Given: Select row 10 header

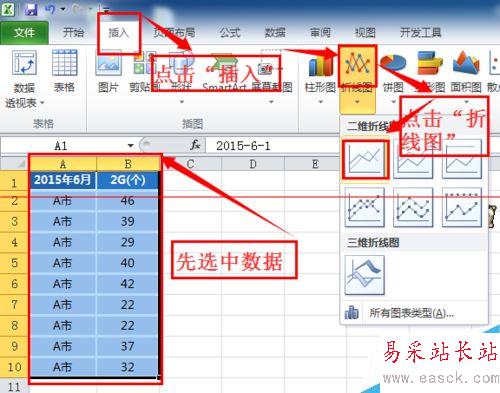Looking at the screenshot, I should click(14, 367).
